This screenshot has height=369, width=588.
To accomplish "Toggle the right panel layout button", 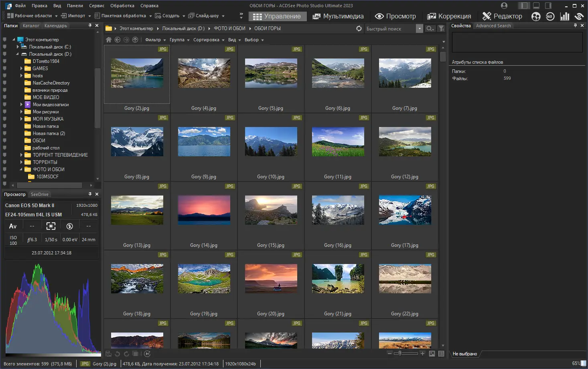I will [548, 6].
